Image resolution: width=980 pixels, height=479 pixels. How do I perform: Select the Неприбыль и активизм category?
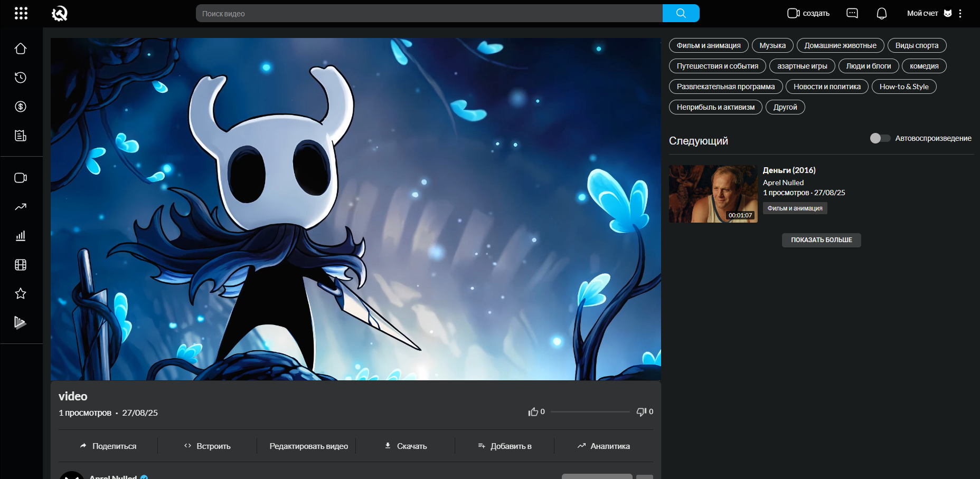coord(716,107)
